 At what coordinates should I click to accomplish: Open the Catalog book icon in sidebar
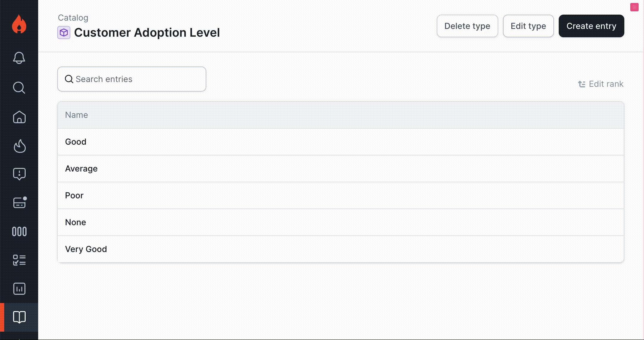tap(19, 317)
